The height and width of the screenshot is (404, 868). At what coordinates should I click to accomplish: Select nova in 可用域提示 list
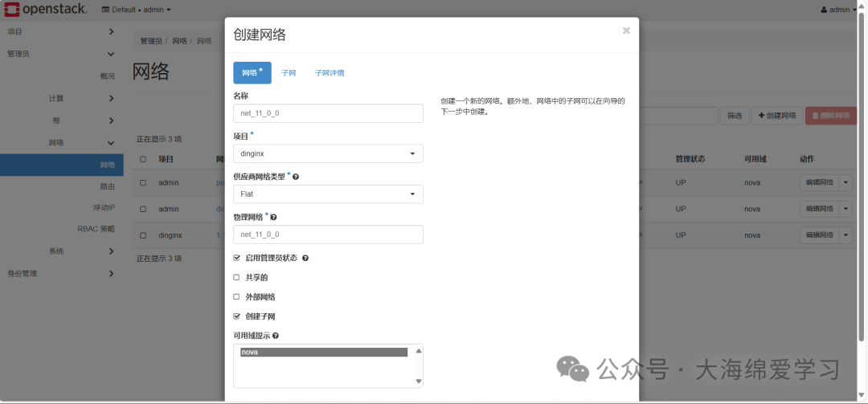[x=324, y=352]
